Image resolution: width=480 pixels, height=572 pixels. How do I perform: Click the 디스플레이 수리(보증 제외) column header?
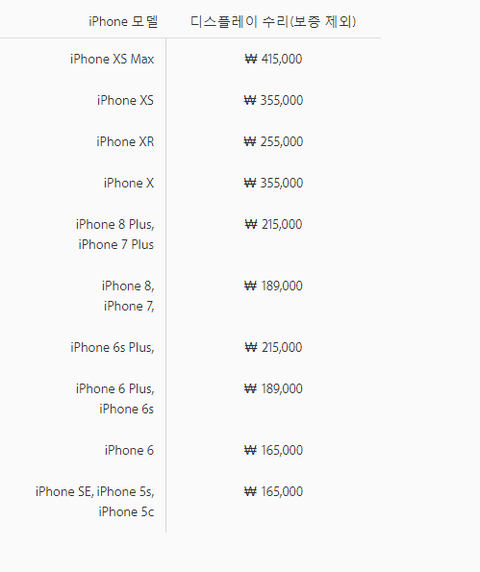click(273, 22)
